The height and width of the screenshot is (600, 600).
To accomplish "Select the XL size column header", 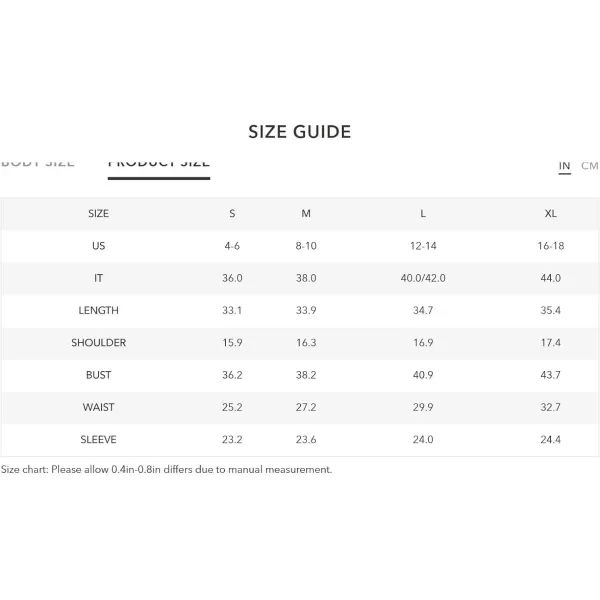I will (551, 214).
